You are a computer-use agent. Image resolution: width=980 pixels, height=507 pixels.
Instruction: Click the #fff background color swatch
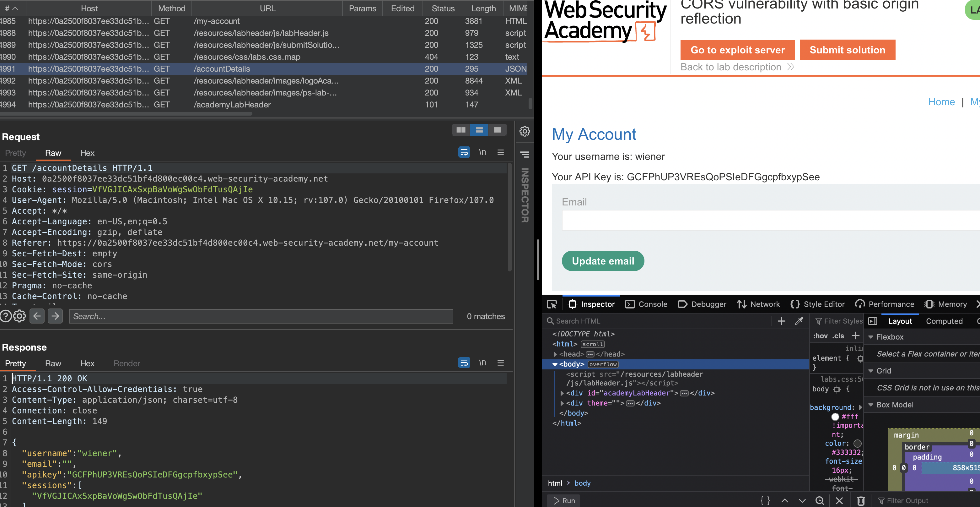click(x=835, y=417)
